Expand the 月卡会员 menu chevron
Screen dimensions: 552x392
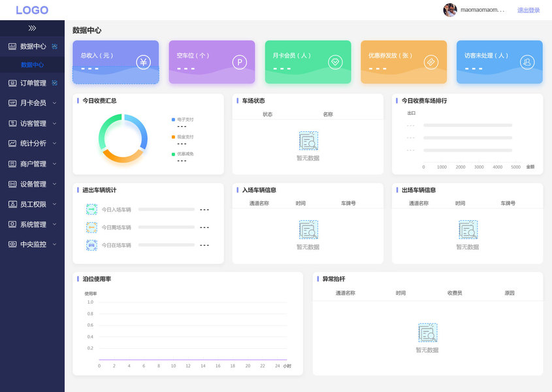[x=55, y=103]
